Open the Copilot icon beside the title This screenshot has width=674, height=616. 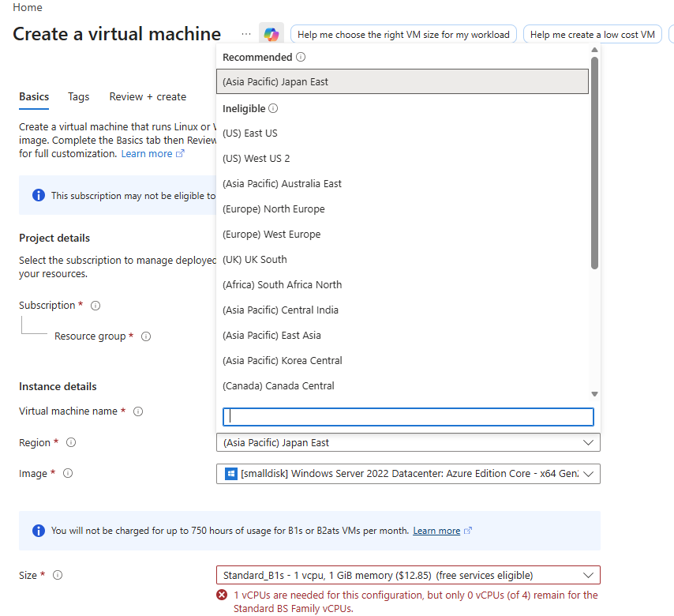(271, 33)
